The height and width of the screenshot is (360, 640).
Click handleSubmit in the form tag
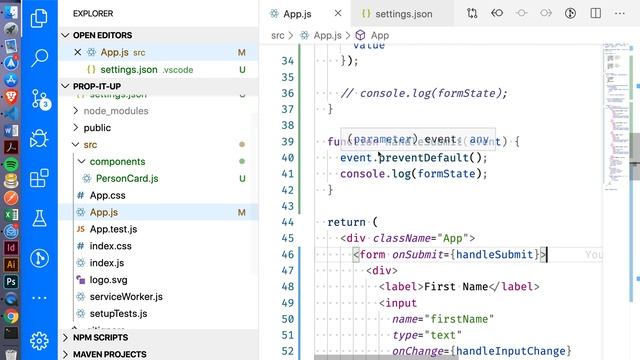pyautogui.click(x=494, y=255)
